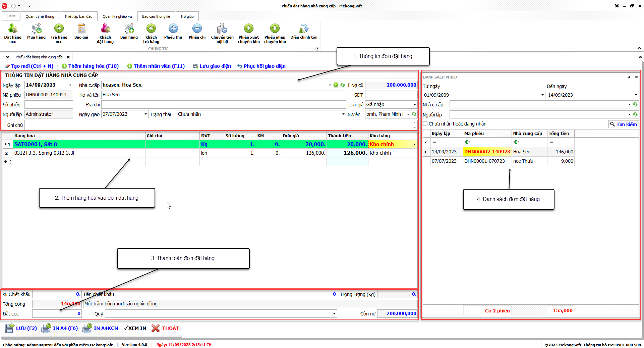Click the Ghi chú input field

(218, 125)
